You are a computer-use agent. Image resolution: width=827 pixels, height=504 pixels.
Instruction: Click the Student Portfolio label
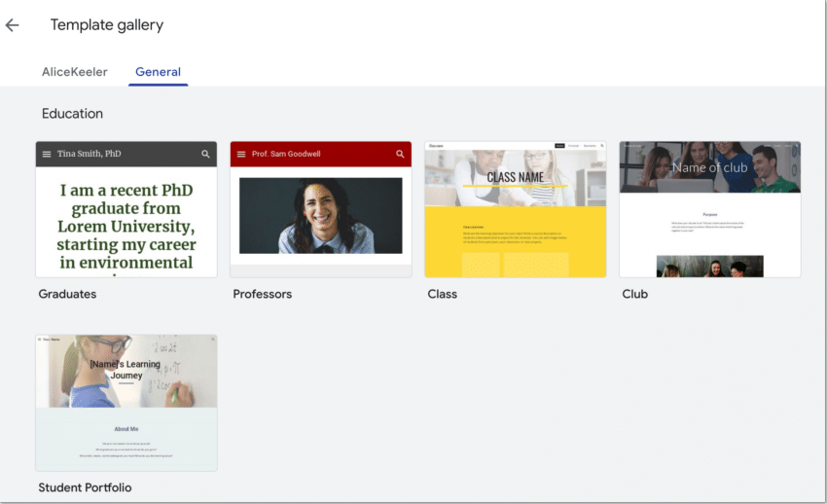[x=85, y=487]
